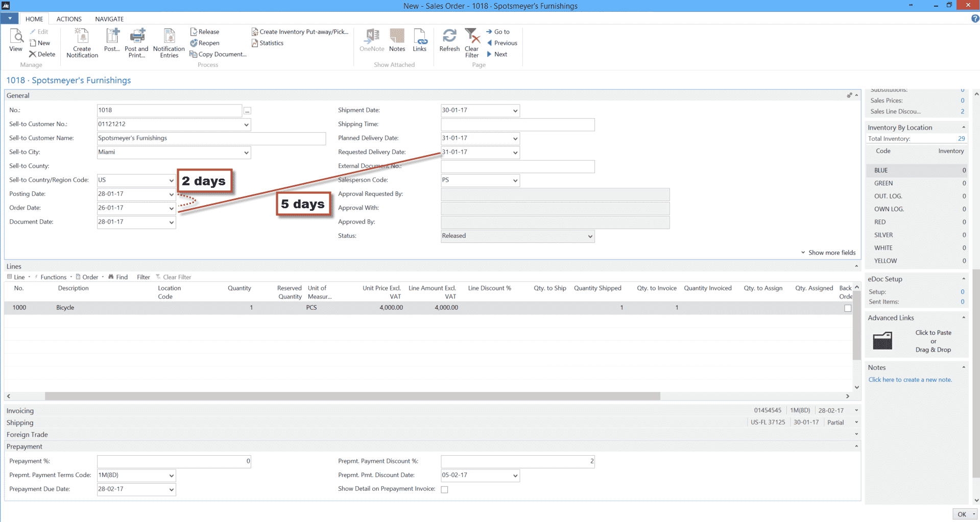Open Total Inventory value 29
Image resolution: width=980 pixels, height=522 pixels.
(x=962, y=139)
